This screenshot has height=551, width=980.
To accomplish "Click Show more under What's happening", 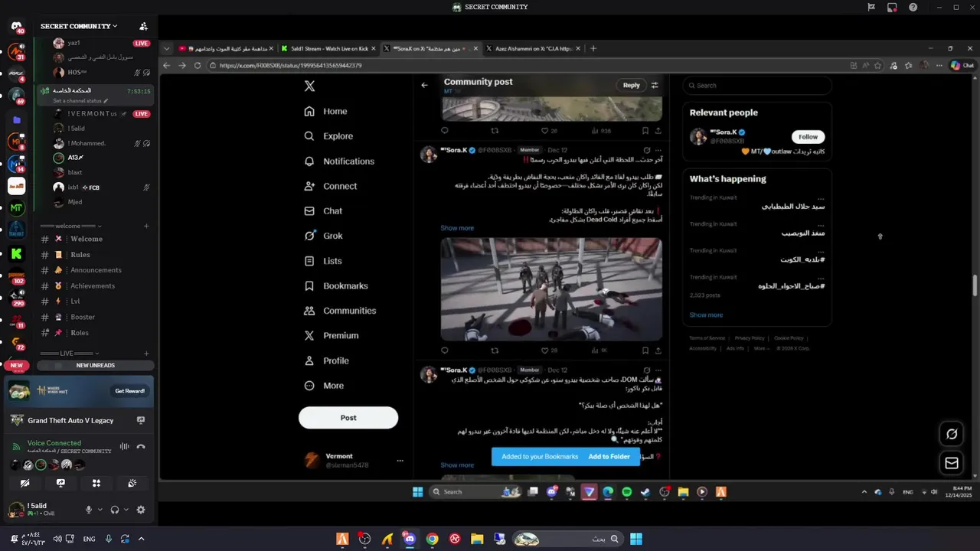I will (x=706, y=315).
